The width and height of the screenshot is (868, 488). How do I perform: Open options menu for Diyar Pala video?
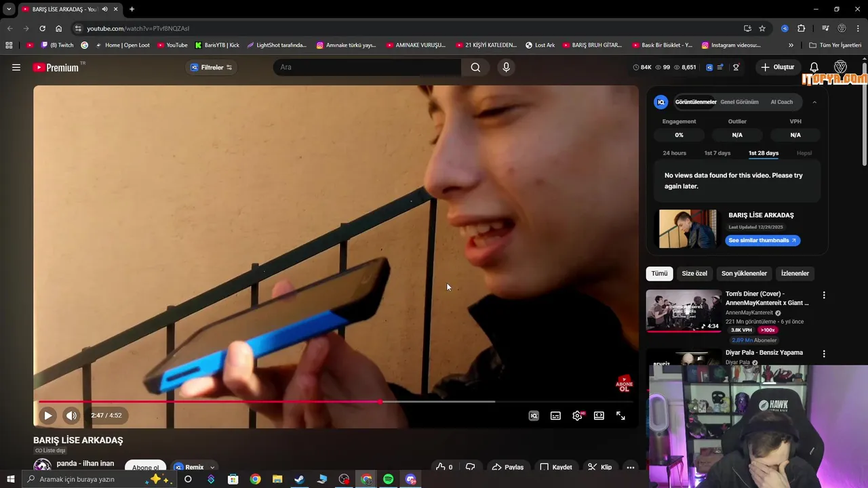(x=824, y=354)
